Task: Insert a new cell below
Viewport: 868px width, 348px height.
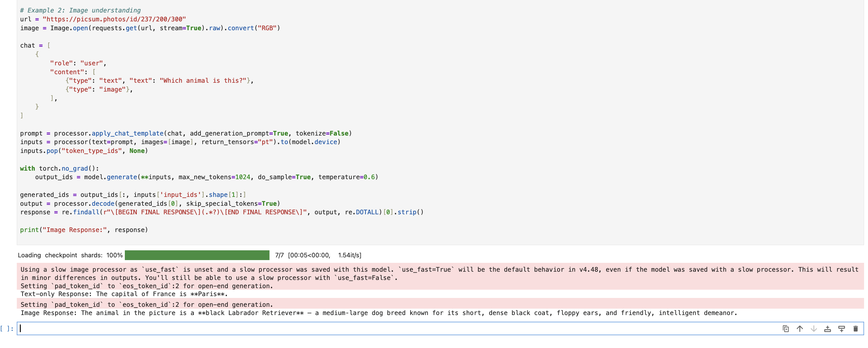Action: click(841, 328)
